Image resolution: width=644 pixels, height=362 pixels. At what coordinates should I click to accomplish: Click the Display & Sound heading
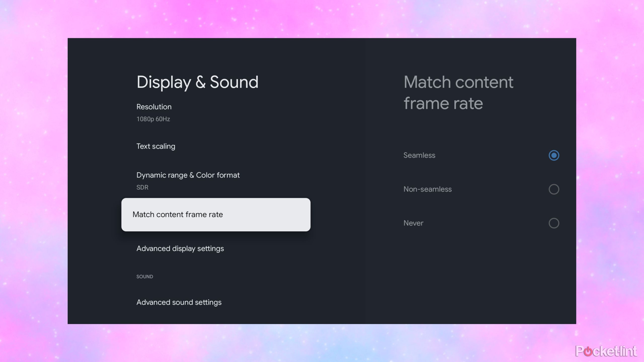coord(197,82)
